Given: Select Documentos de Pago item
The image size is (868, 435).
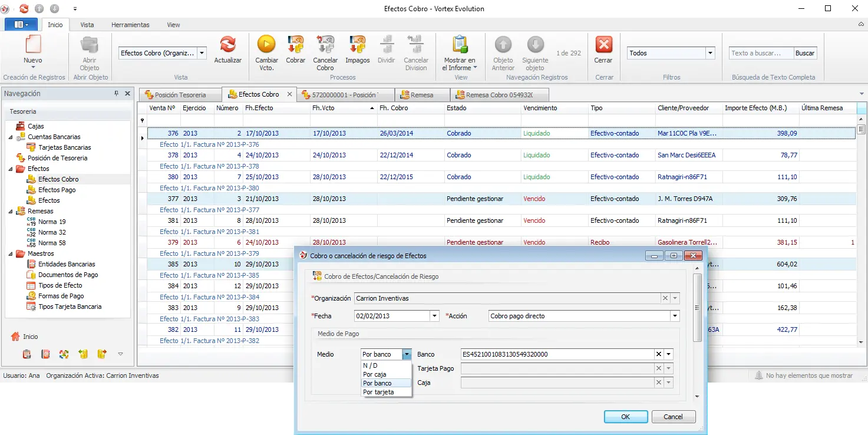Looking at the screenshot, I should click(x=68, y=275).
